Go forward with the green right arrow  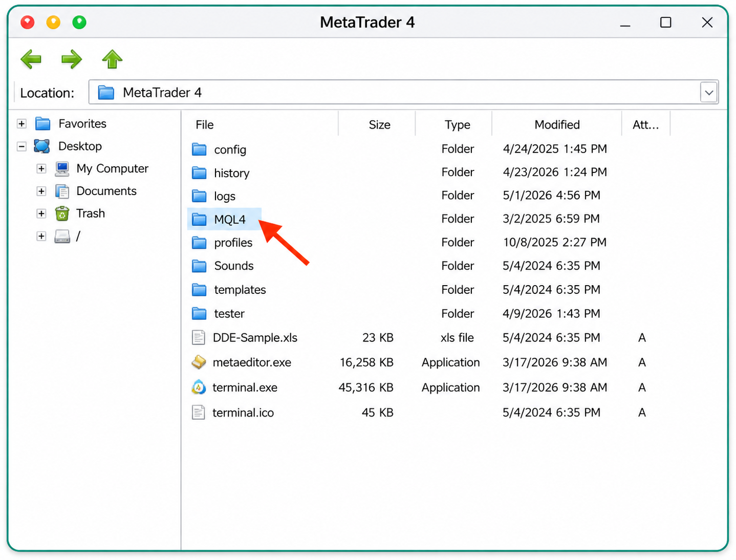tap(72, 59)
